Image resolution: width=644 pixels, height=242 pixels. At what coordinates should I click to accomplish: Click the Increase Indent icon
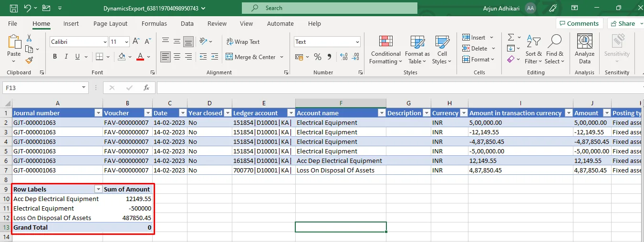(x=215, y=57)
